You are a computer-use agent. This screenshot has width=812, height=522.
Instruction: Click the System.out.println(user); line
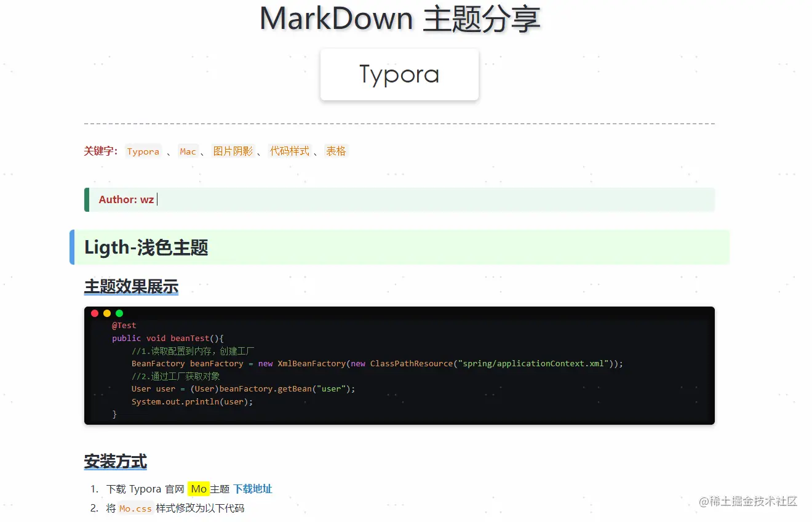tap(193, 402)
